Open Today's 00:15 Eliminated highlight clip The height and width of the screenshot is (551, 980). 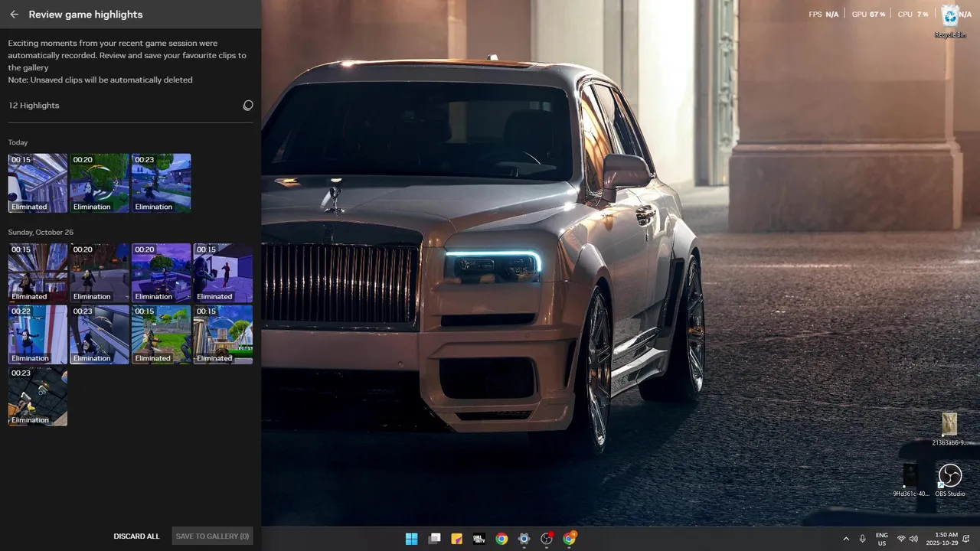click(x=38, y=183)
